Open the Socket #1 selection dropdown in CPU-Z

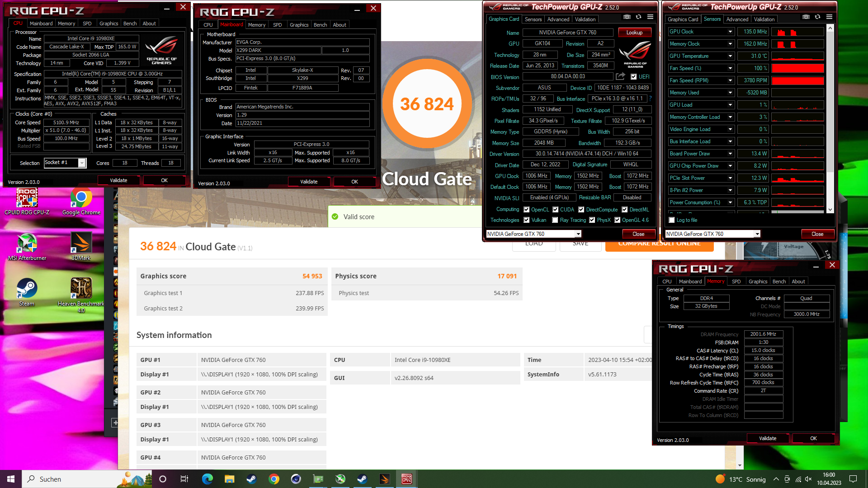(82, 163)
